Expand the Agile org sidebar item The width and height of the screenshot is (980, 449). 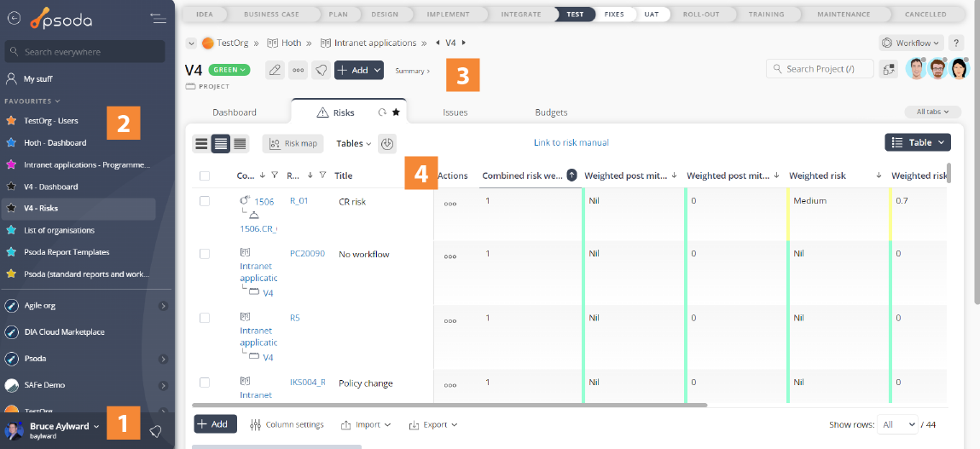coord(163,306)
